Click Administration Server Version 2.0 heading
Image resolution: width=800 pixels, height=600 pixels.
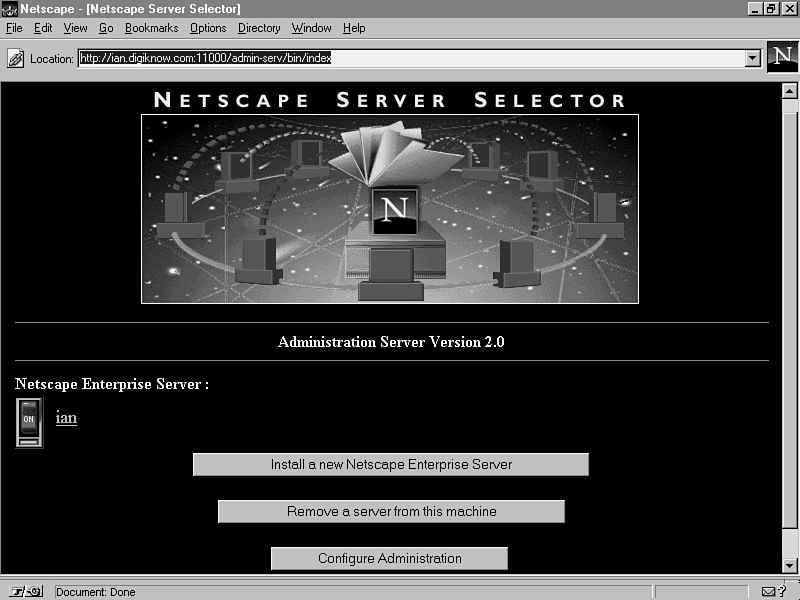[x=391, y=342]
